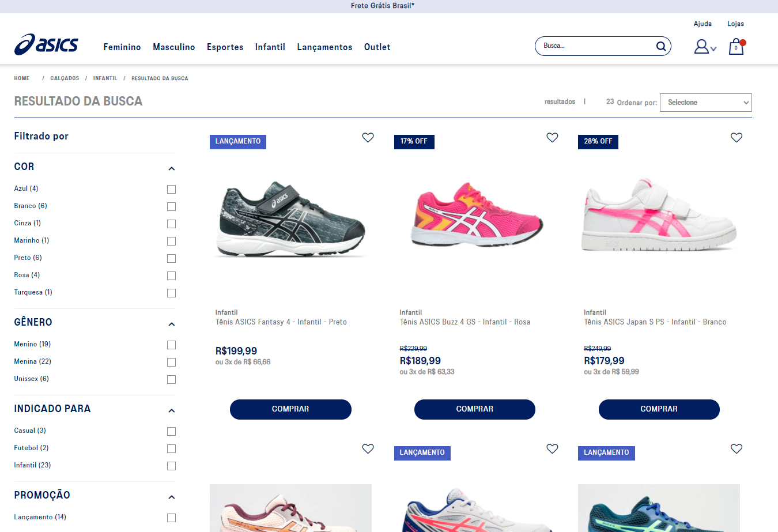Image resolution: width=778 pixels, height=532 pixels.
Task: Open the Masculino menu
Action: click(x=174, y=47)
